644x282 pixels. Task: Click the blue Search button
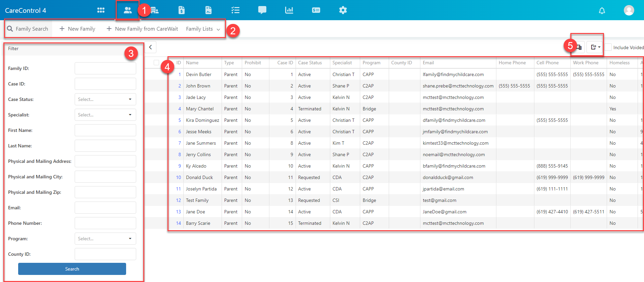pyautogui.click(x=72, y=269)
